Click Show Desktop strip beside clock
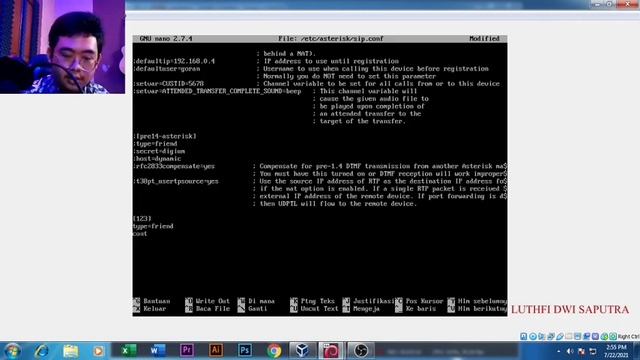The width and height of the screenshot is (640, 360). click(636, 351)
